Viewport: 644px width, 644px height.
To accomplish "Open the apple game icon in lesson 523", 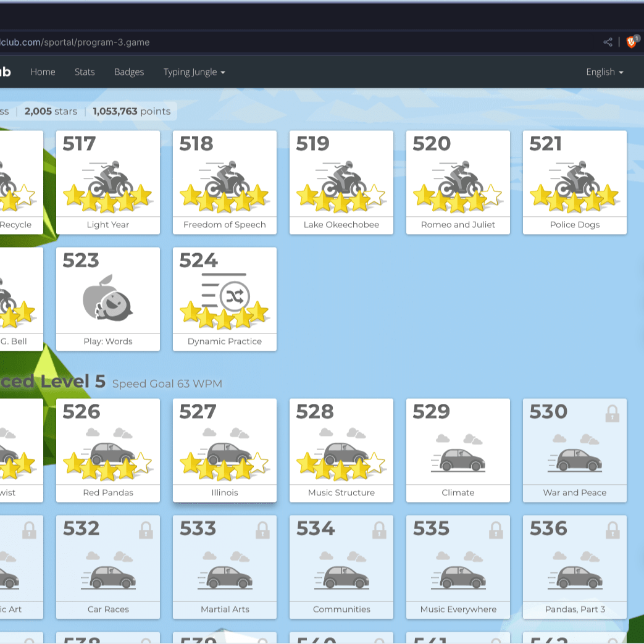I will click(107, 297).
